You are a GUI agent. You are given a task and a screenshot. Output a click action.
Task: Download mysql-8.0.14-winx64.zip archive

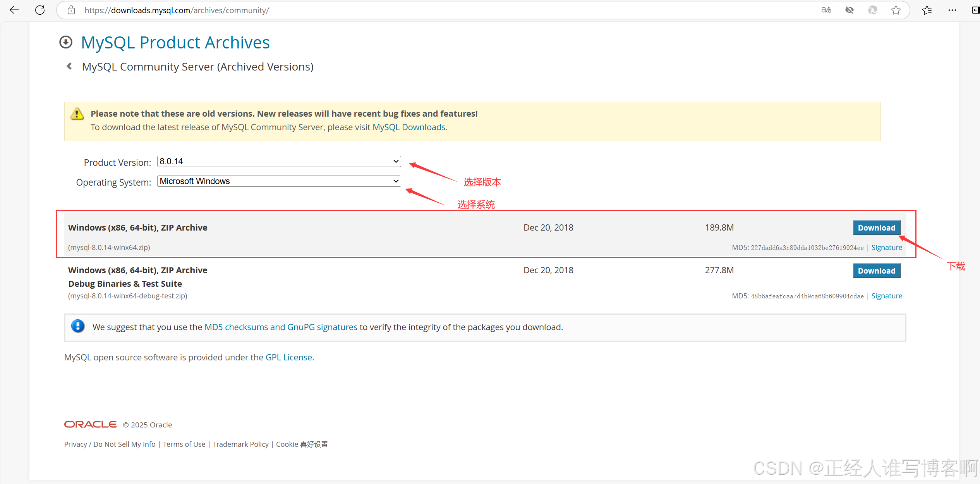877,227
